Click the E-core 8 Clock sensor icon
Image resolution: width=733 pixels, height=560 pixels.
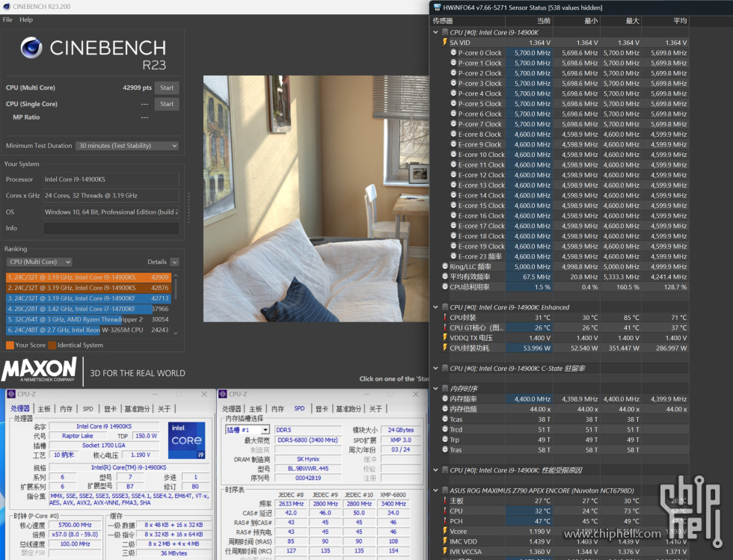click(453, 134)
